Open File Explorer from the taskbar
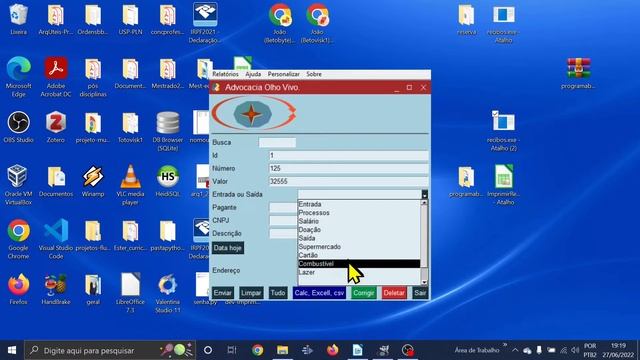 pyautogui.click(x=282, y=350)
